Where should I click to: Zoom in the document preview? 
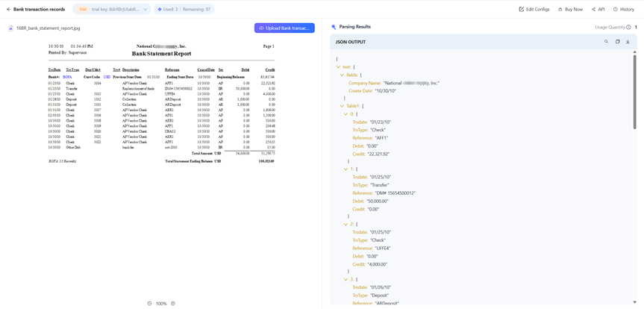tap(173, 304)
